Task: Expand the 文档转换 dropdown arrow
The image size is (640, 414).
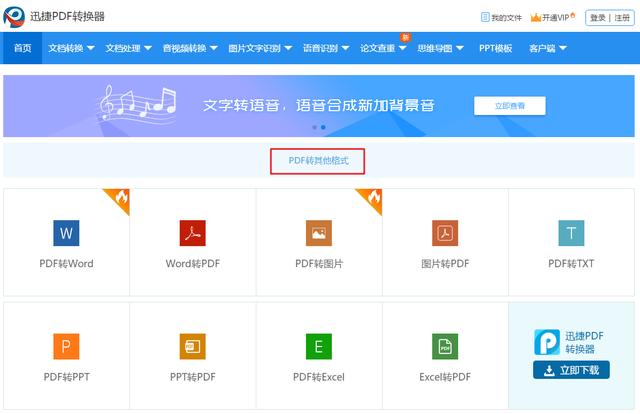Action: tap(91, 48)
